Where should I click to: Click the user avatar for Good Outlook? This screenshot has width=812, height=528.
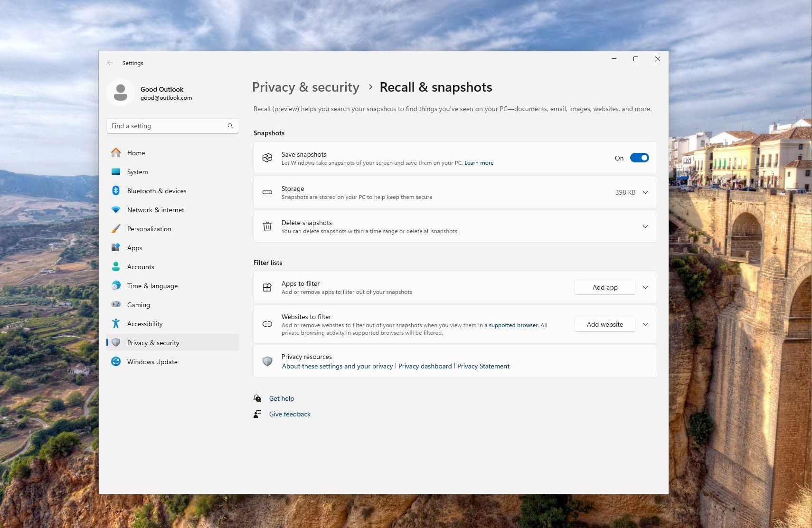[x=121, y=93]
